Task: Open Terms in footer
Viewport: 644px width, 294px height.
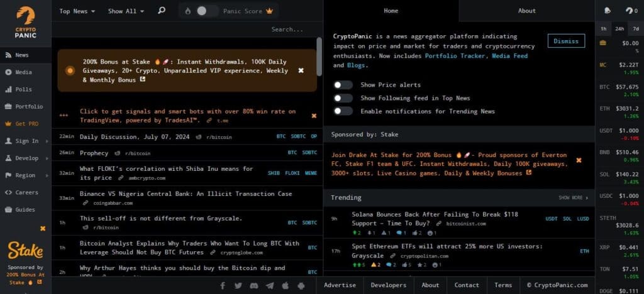Action: [x=503, y=285]
